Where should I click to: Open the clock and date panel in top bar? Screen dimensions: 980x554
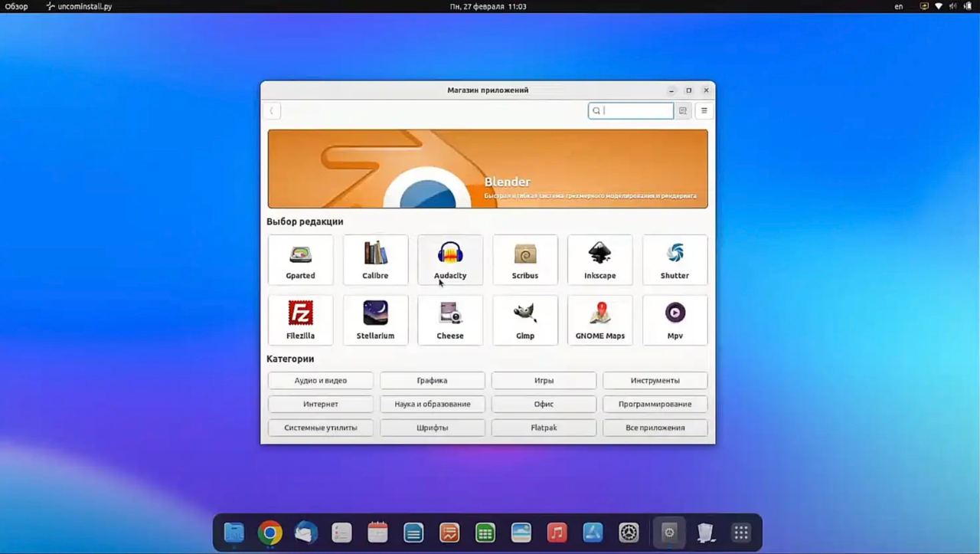pyautogui.click(x=488, y=6)
